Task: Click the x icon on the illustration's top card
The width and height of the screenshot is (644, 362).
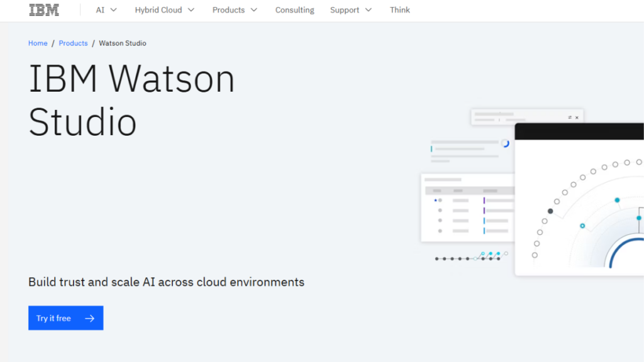Action: [577, 118]
